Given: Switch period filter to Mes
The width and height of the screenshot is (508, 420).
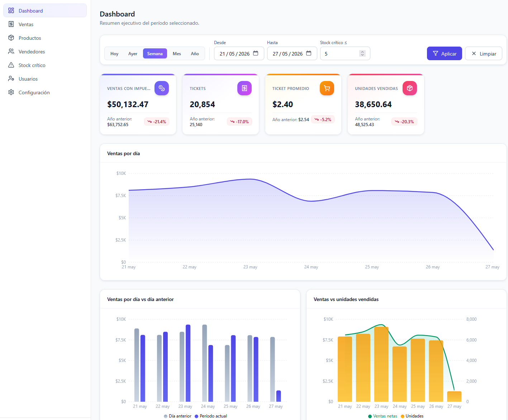Looking at the screenshot, I should click(177, 54).
